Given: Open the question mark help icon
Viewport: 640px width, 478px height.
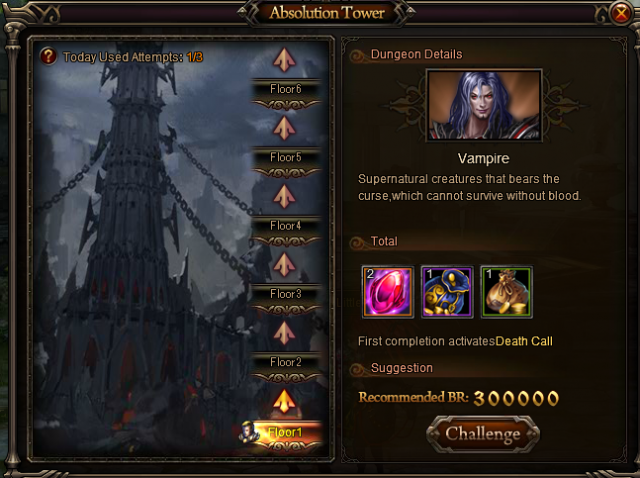Looking at the screenshot, I should tap(48, 56).
